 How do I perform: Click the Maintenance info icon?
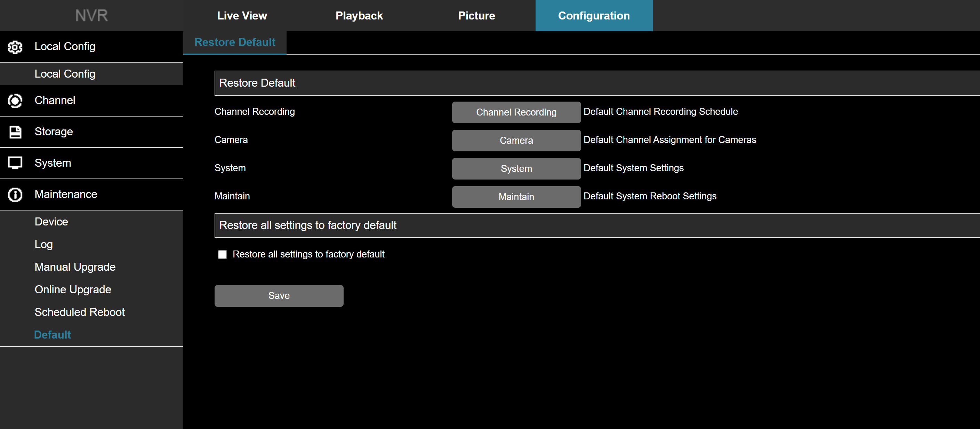tap(15, 194)
